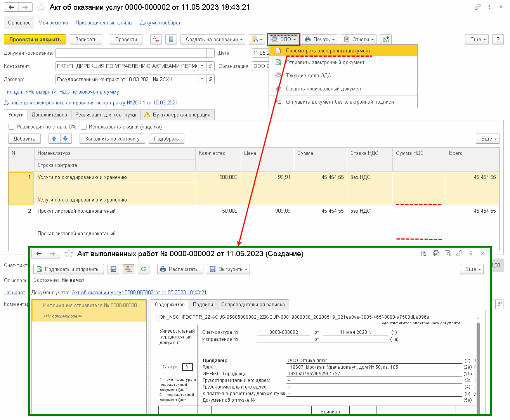Switch to Дополнительно tab
This screenshot has height=420, width=510.
point(49,115)
